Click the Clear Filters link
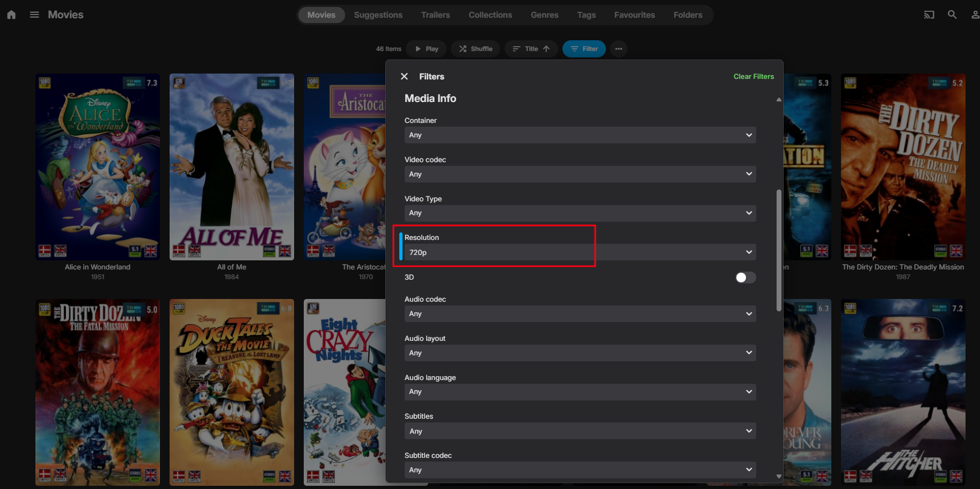This screenshot has height=489, width=980. pyautogui.click(x=754, y=77)
